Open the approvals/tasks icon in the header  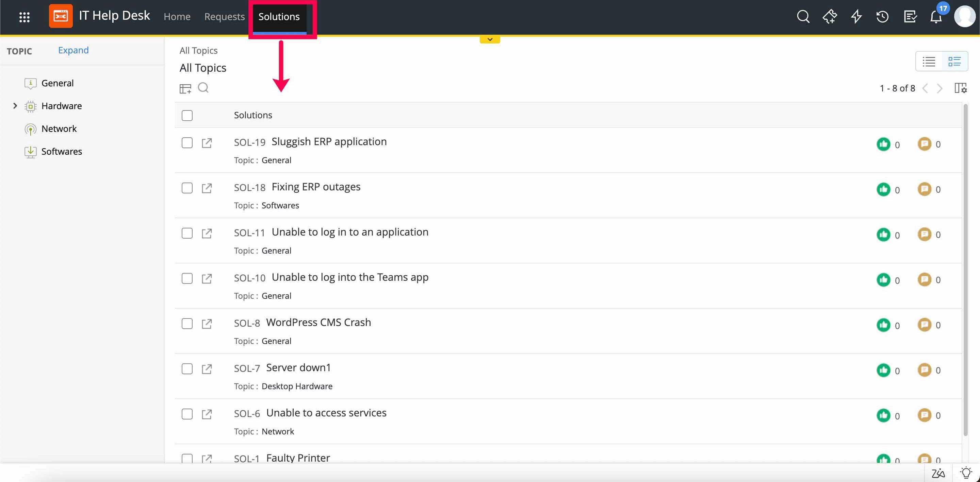[910, 17]
